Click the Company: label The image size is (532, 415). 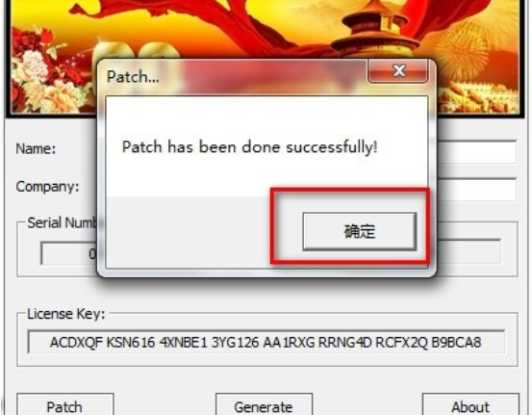click(47, 187)
